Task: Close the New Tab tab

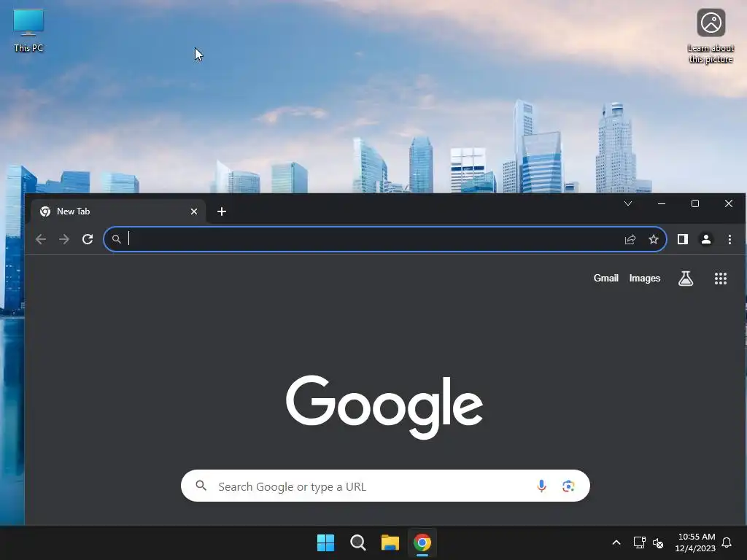Action: coord(194,211)
